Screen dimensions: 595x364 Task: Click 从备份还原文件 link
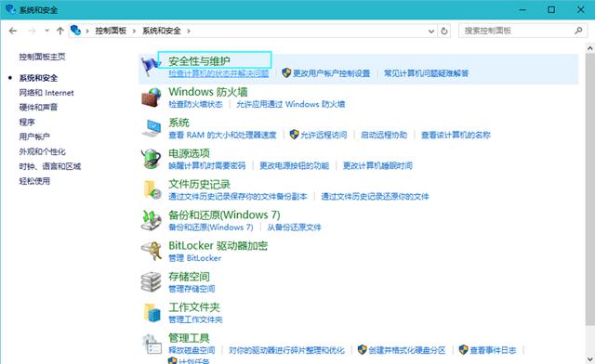tap(294, 227)
